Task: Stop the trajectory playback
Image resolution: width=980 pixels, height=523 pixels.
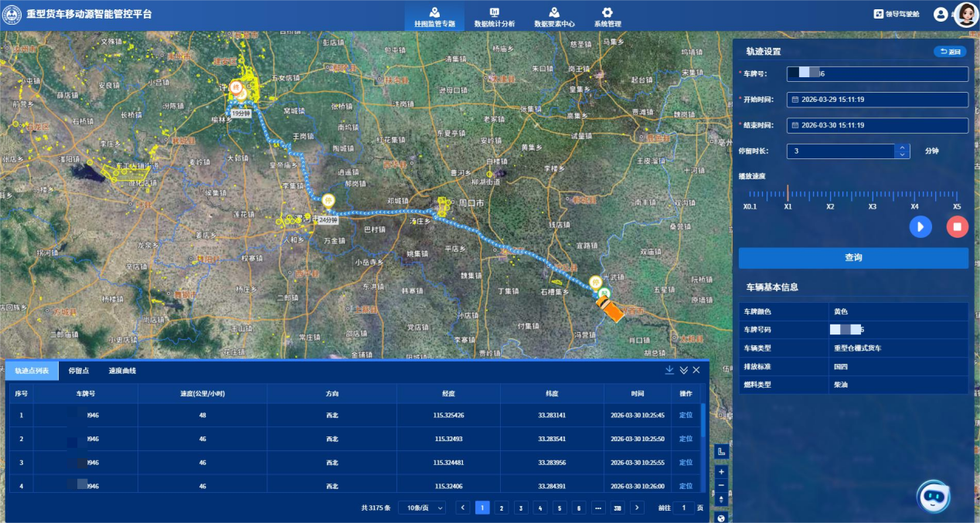Action: [x=957, y=226]
